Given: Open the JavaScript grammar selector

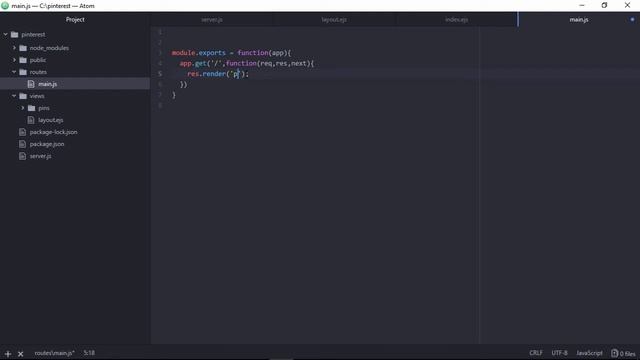Looking at the screenshot, I should [589, 353].
